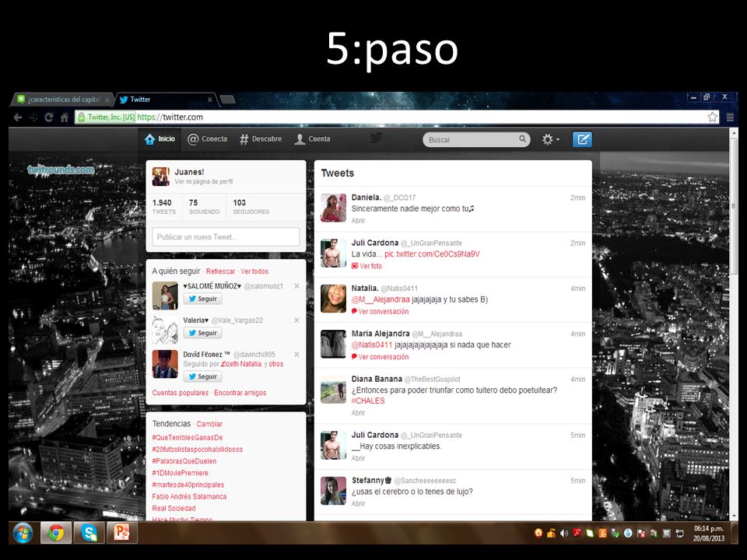Click the Twitter bird logo in navbar
The image size is (747, 560).
(x=377, y=138)
